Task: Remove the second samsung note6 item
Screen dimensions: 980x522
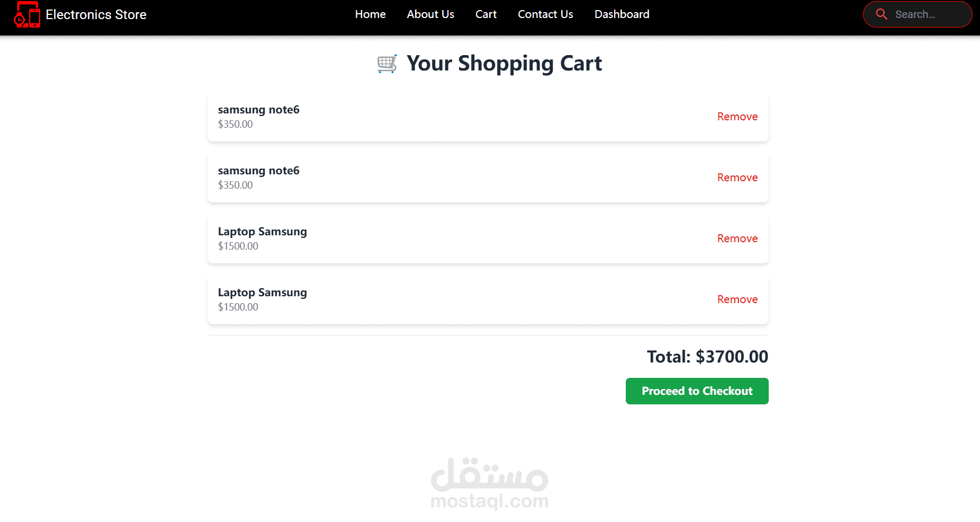Action: [737, 178]
